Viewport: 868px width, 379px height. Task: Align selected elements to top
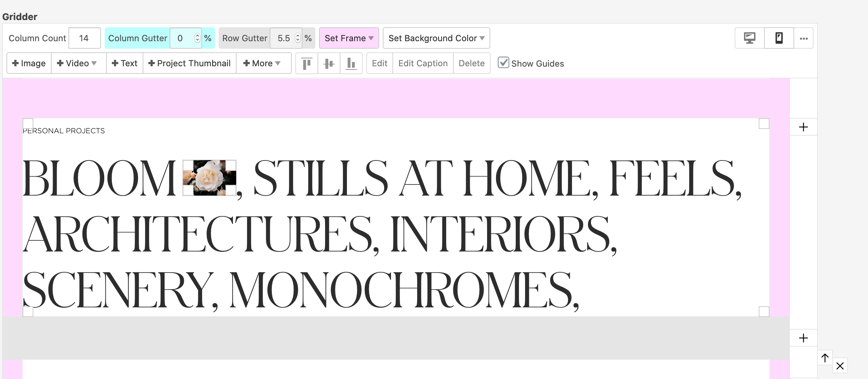coord(307,63)
